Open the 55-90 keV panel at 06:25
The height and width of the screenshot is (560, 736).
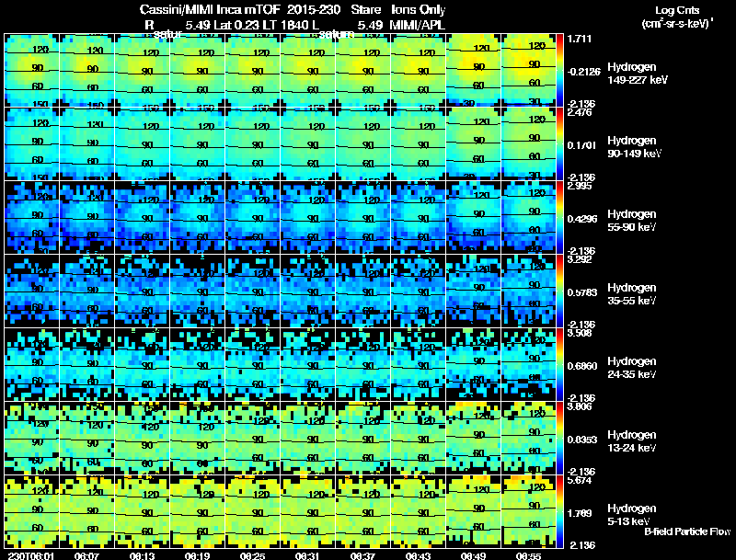(252, 218)
